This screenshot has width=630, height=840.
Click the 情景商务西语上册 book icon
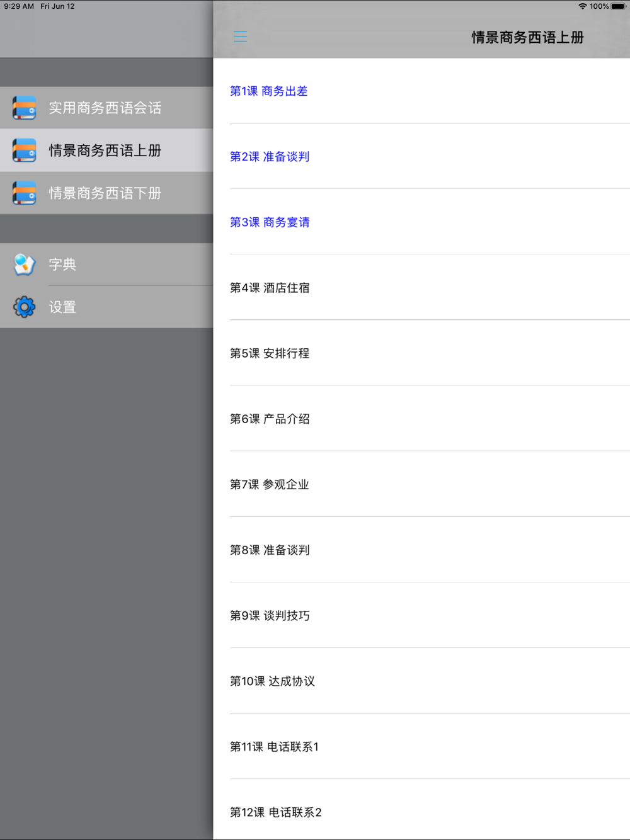tap(25, 150)
